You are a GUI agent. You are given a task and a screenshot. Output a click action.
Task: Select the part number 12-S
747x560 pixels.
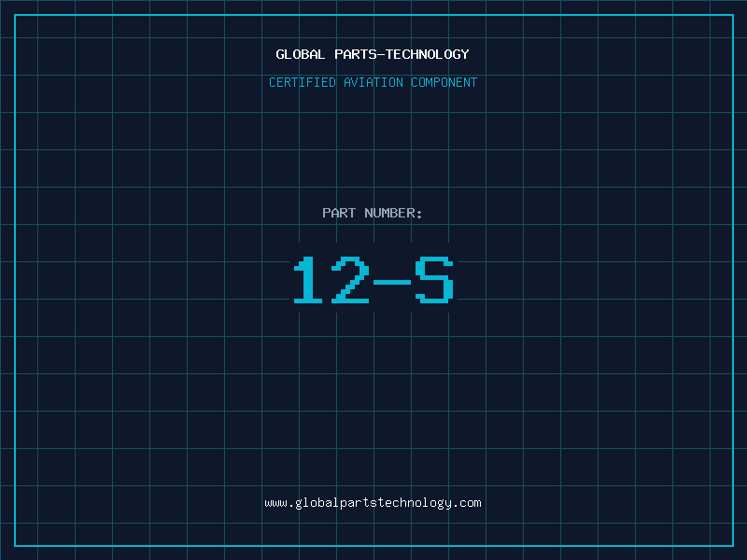coord(373,280)
